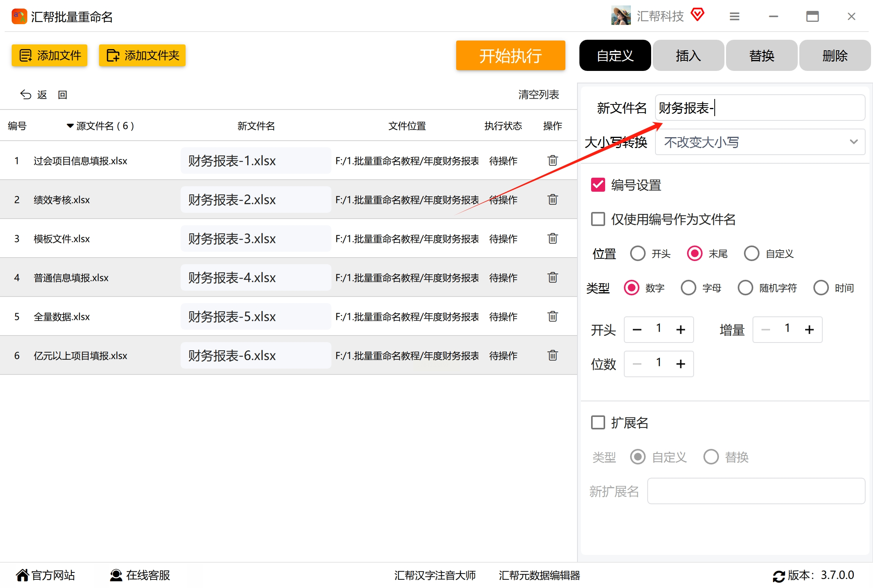Switch to the 替换 tab
The width and height of the screenshot is (873, 588).
(x=761, y=56)
